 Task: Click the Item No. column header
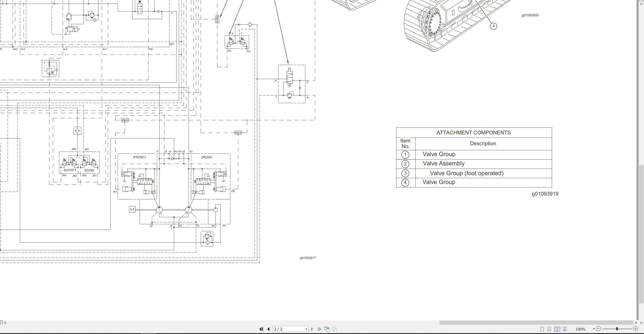(405, 143)
